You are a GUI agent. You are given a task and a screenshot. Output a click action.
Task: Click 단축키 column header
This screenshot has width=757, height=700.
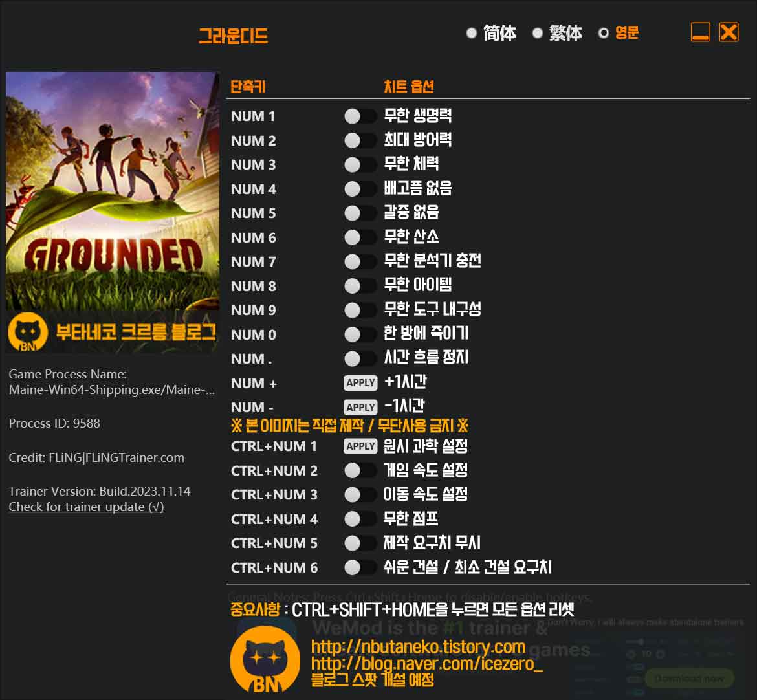pyautogui.click(x=248, y=87)
